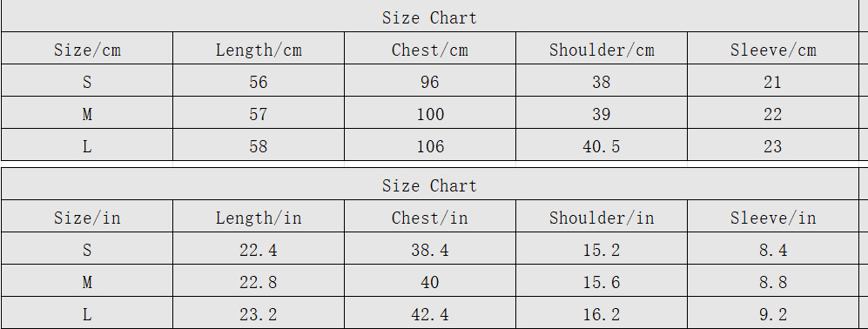
Task: Click the cell with value 38.4
Action: (430, 248)
